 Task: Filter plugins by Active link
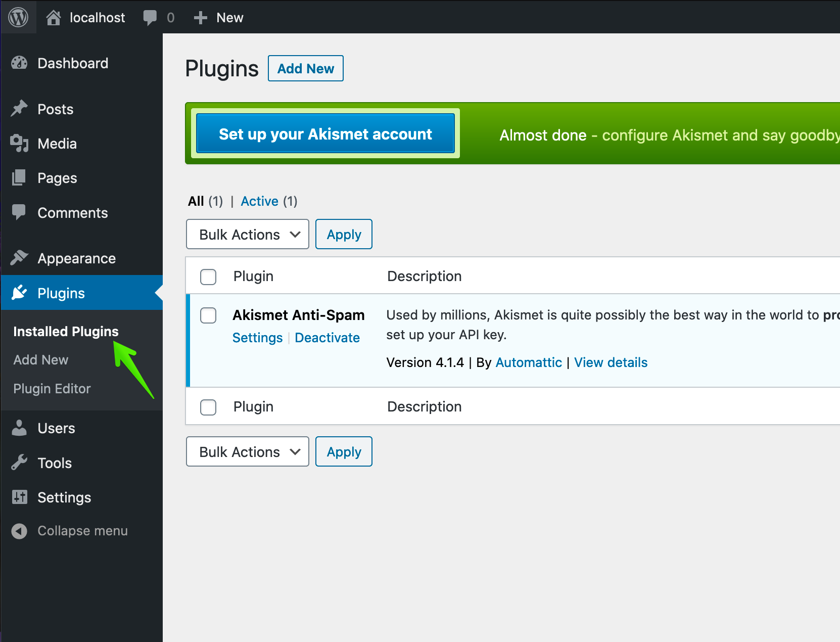pyautogui.click(x=259, y=201)
